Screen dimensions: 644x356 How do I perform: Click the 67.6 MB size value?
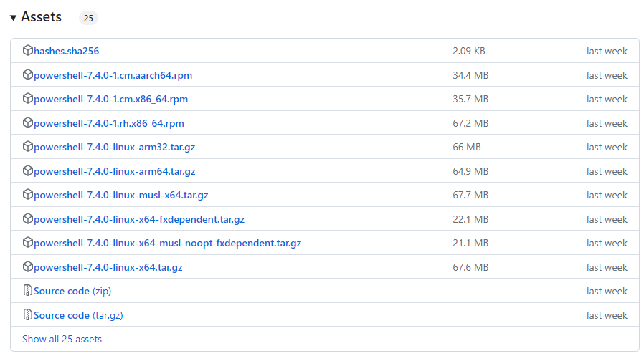click(470, 267)
